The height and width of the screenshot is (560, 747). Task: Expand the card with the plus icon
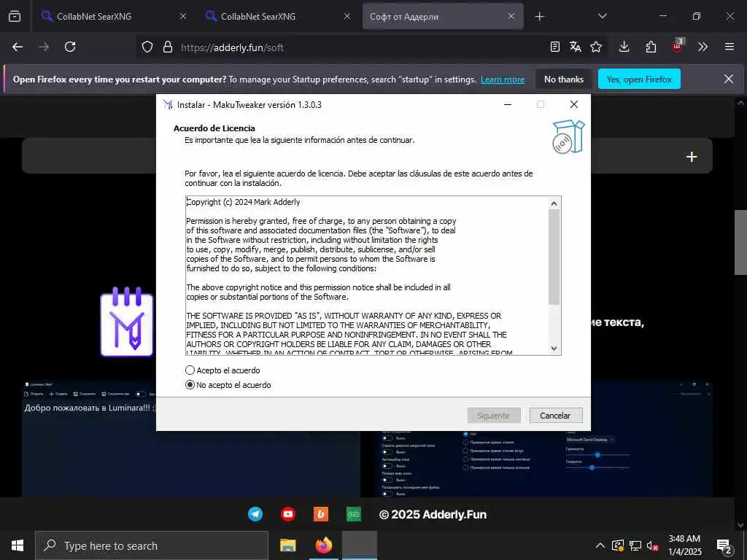[x=692, y=157]
